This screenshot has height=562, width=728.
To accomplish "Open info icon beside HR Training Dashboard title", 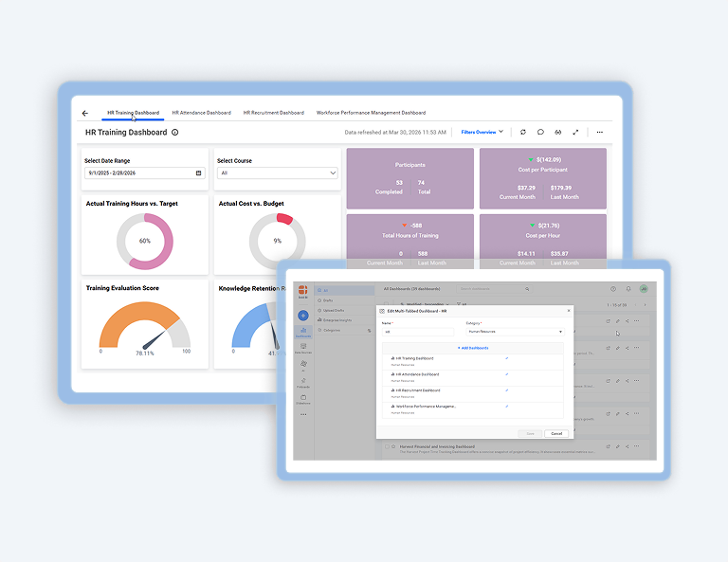I will [x=175, y=133].
